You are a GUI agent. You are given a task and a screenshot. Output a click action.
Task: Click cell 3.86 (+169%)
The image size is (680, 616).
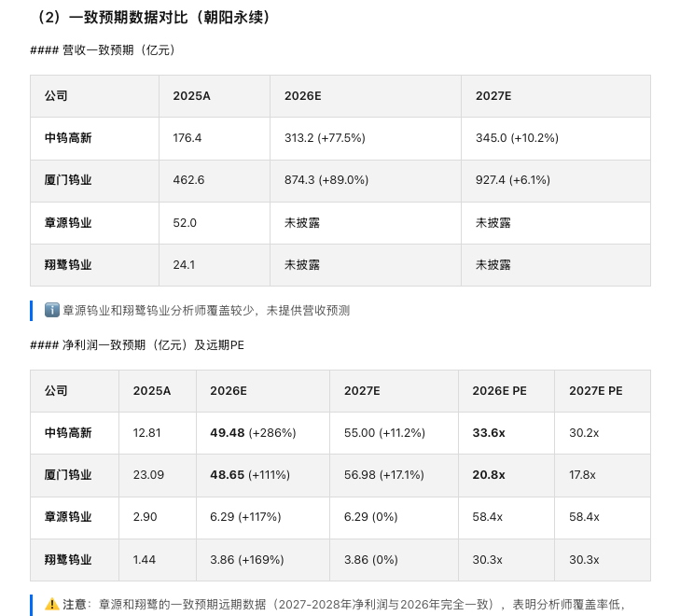pyautogui.click(x=247, y=560)
